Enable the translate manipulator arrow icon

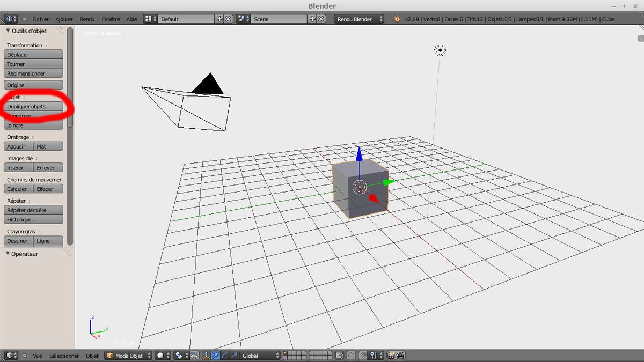click(x=215, y=356)
